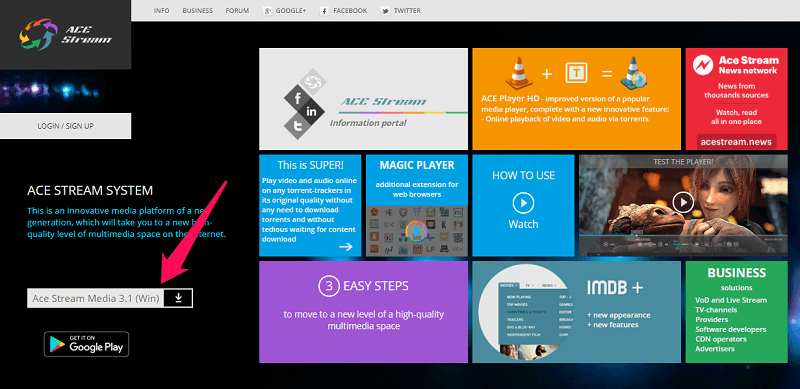Click Ace Stream Media 3.1 (Win) label

(x=96, y=298)
